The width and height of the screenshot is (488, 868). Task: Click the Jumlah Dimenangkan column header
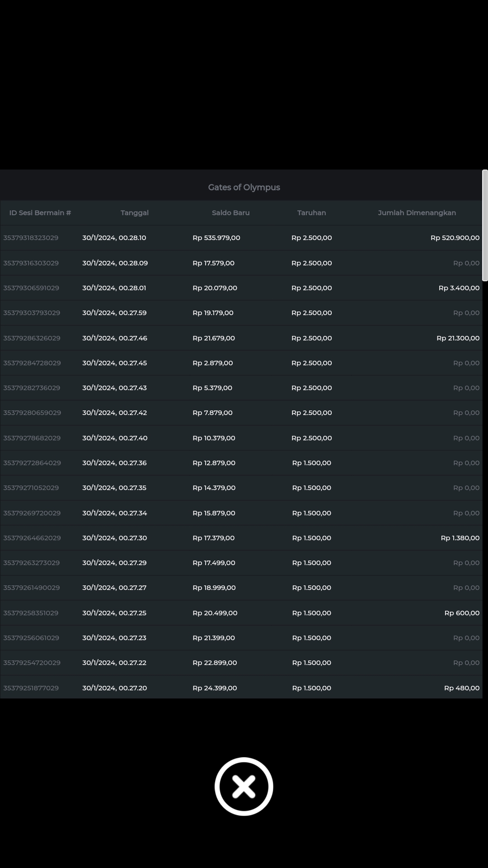point(417,212)
